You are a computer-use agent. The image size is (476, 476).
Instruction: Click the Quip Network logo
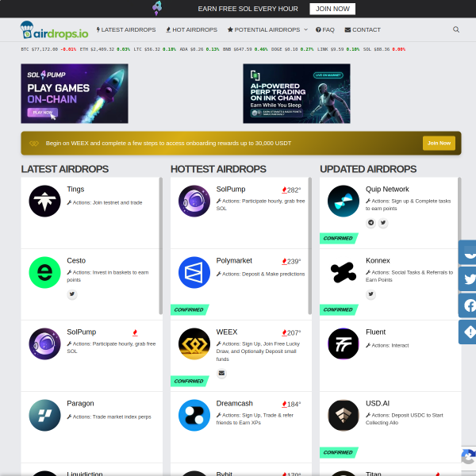click(x=344, y=201)
